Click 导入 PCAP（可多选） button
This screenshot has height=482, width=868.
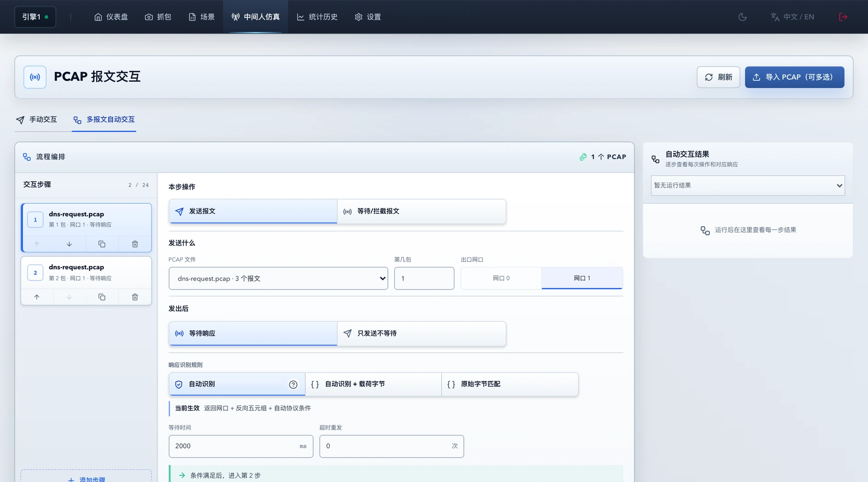pyautogui.click(x=794, y=77)
